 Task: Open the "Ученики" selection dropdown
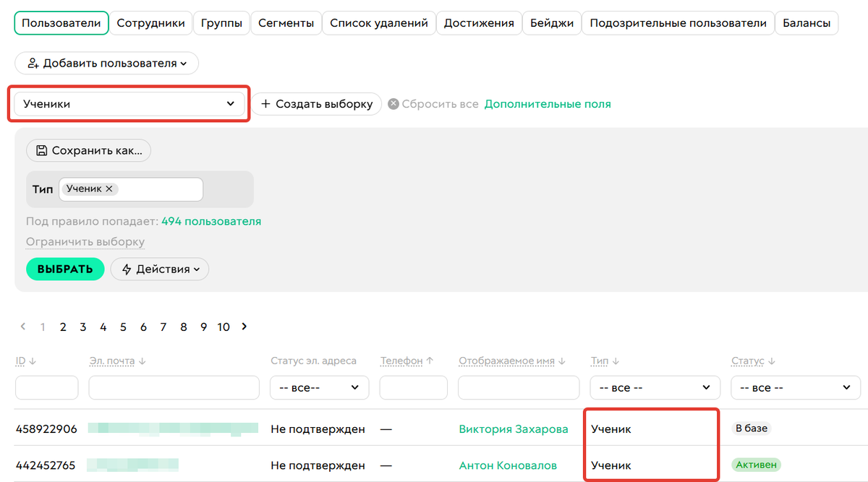[128, 103]
